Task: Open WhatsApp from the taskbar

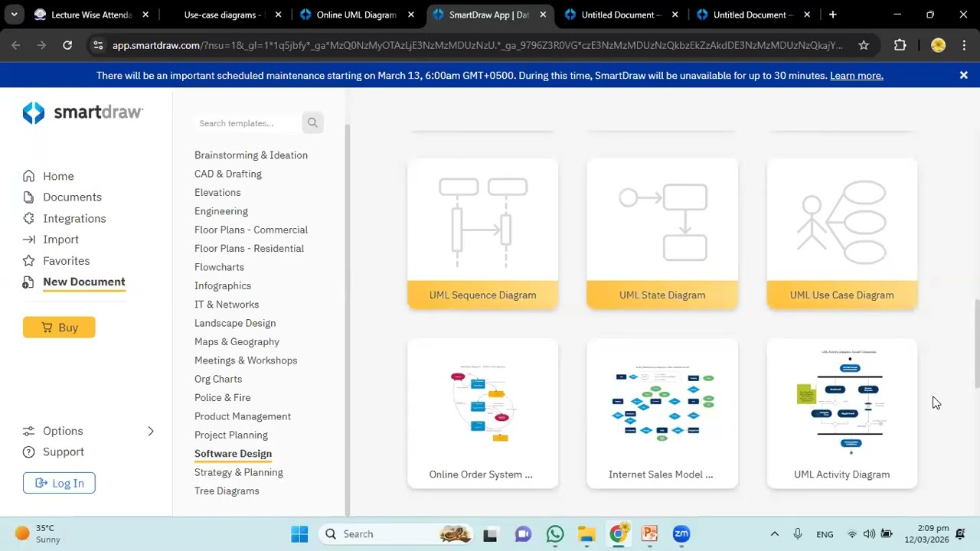Action: point(555,533)
